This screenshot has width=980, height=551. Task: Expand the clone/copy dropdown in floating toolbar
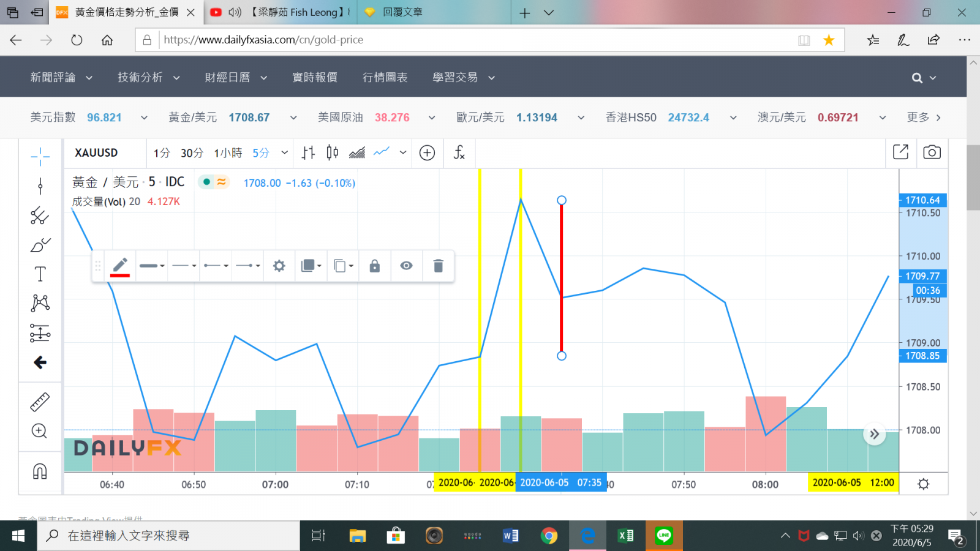343,266
